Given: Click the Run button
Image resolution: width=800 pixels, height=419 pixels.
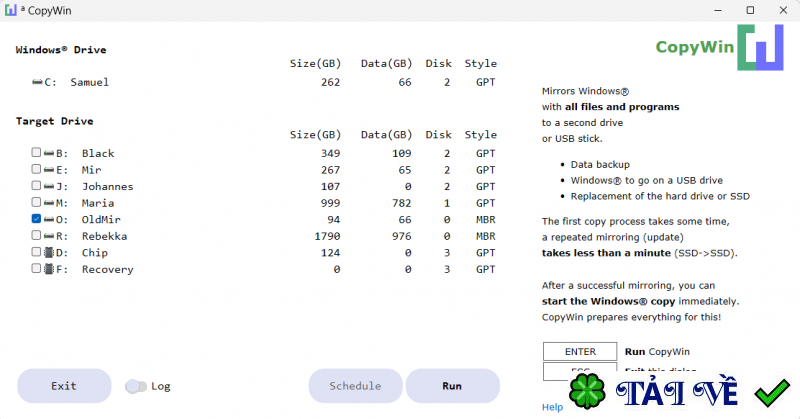Looking at the screenshot, I should pyautogui.click(x=453, y=386).
